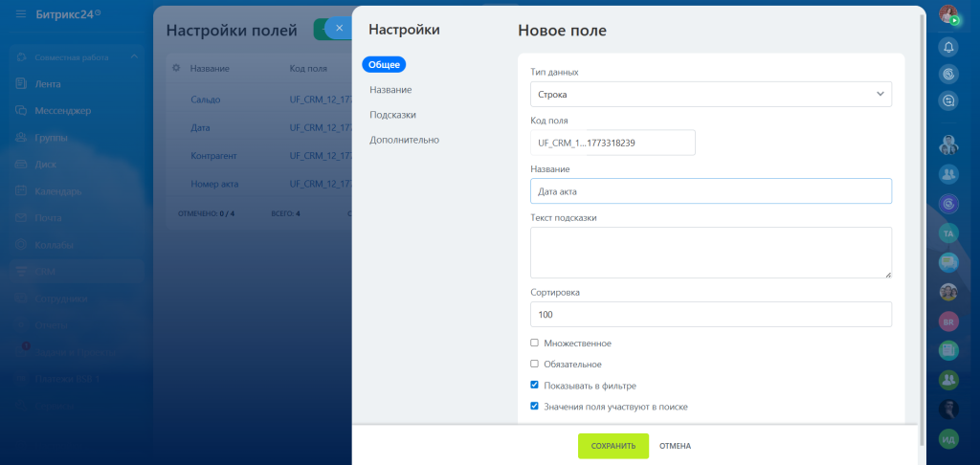Screen dimensions: 980x465
Task: Click into the Текст подсказки textarea
Action: pyautogui.click(x=710, y=253)
